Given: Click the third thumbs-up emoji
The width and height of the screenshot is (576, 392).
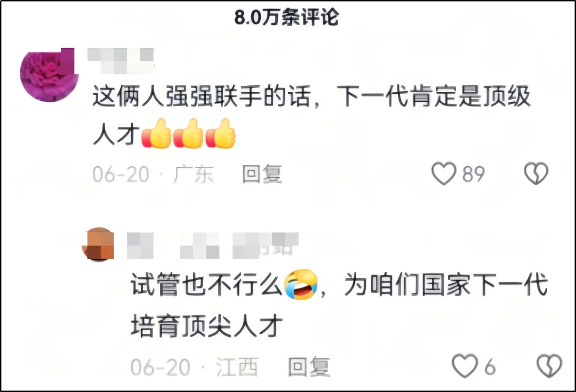Looking at the screenshot, I should (x=220, y=133).
